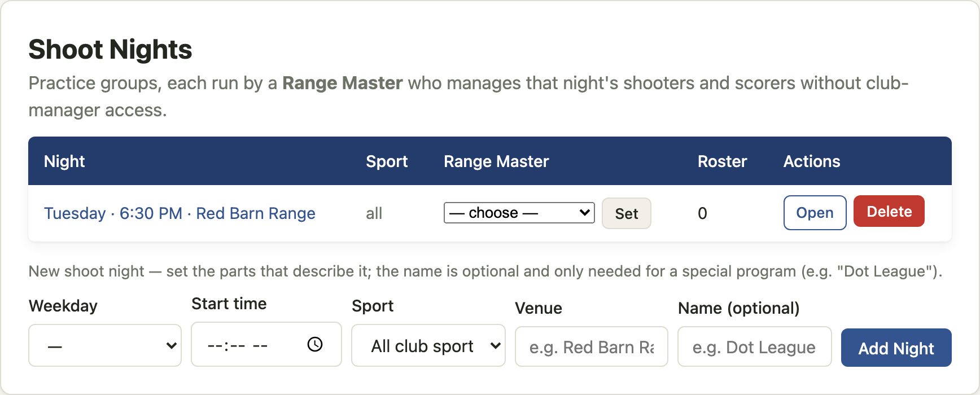This screenshot has height=395, width=980.
Task: Open the time picker clock icon
Action: (x=315, y=344)
